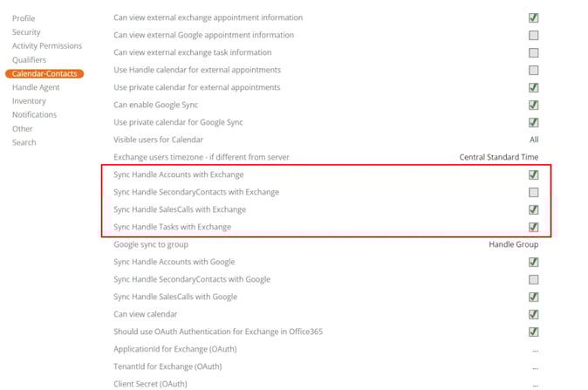Edit the ApplicationId for Exchange (OAuth) value
588x390 pixels.
pyautogui.click(x=534, y=349)
